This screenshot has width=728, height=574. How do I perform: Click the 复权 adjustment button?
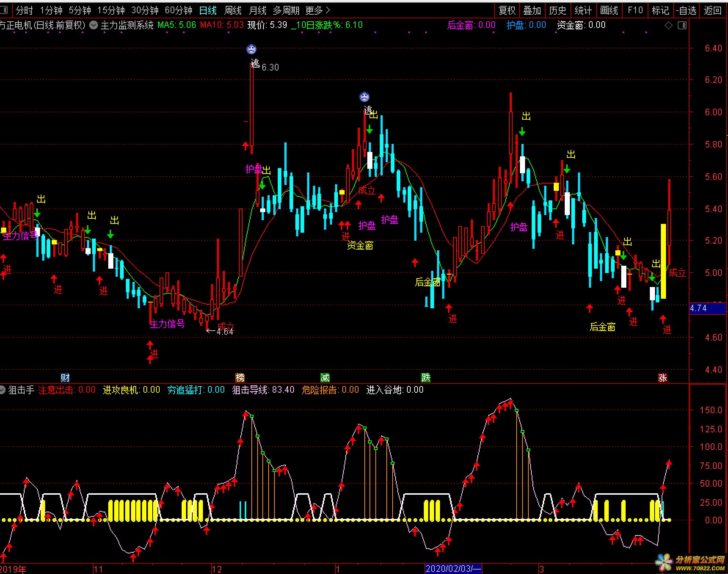coord(507,10)
